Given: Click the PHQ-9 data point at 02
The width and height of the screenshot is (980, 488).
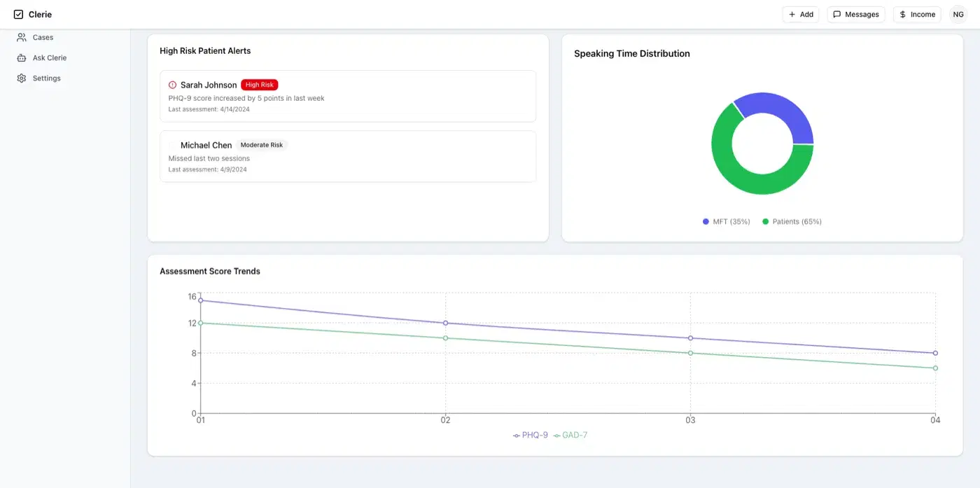Looking at the screenshot, I should point(445,323).
